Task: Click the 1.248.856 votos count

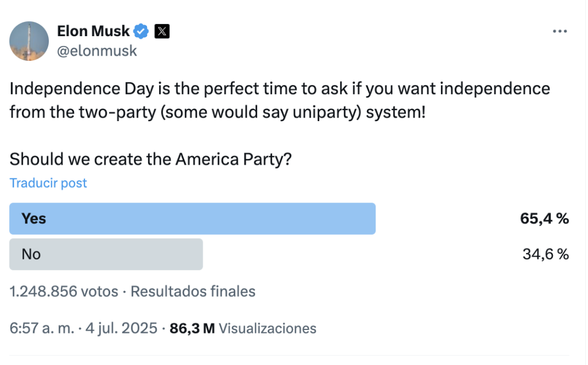Action: coord(64,292)
